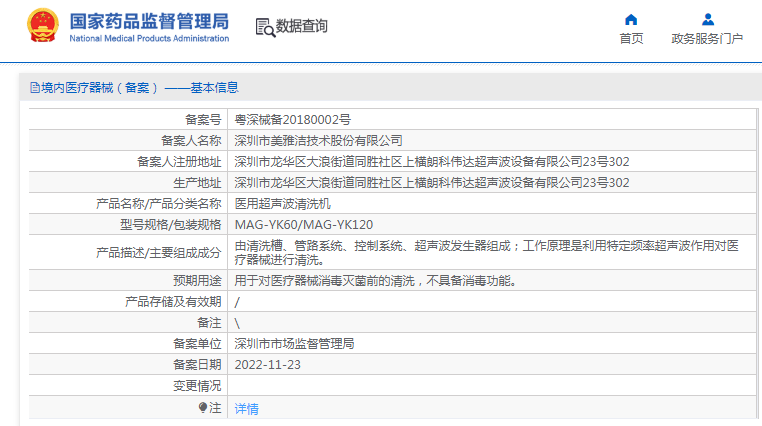Image resolution: width=762 pixels, height=426 pixels.
Task: Select the 产品描述 description text
Action: click(486, 253)
